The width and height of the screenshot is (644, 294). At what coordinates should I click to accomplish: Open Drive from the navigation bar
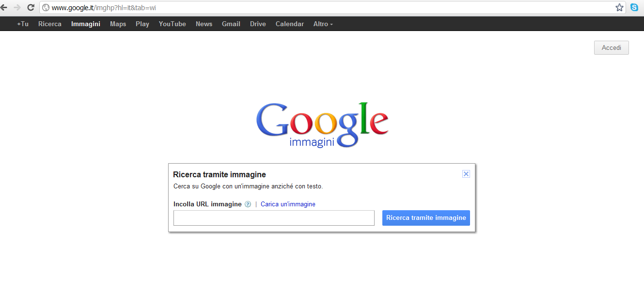pyautogui.click(x=258, y=24)
